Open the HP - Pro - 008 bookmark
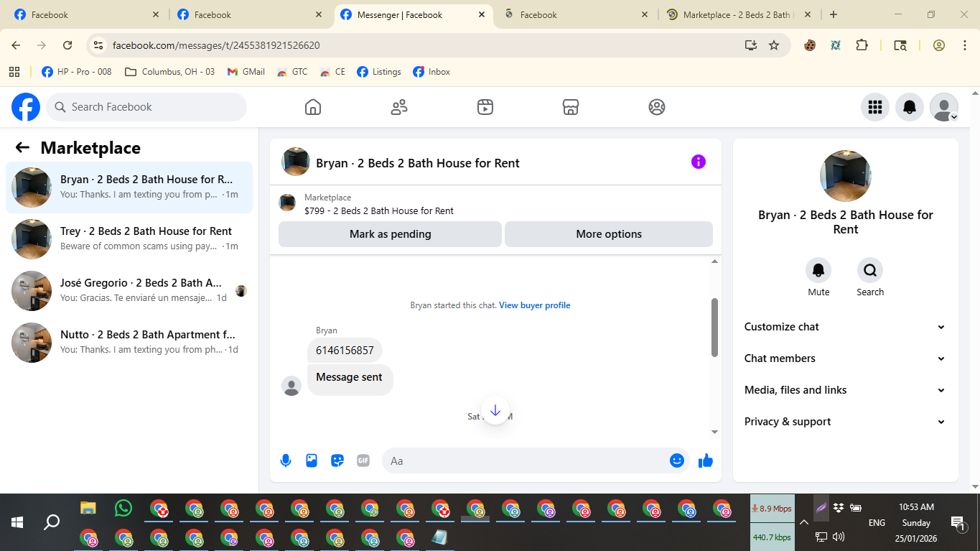Image resolution: width=980 pixels, height=551 pixels. (77, 72)
